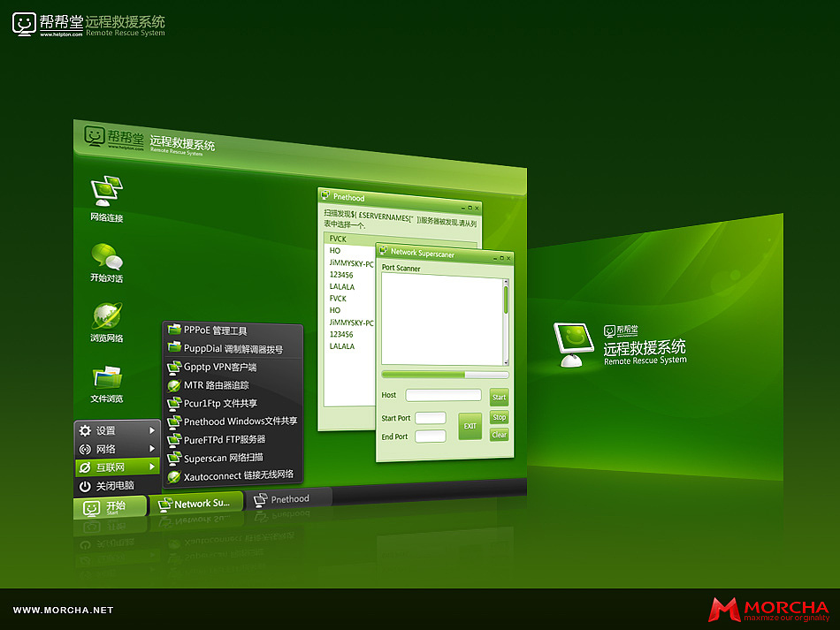Click the EXIT button in Superscaner
The image size is (840, 630).
[x=470, y=426]
